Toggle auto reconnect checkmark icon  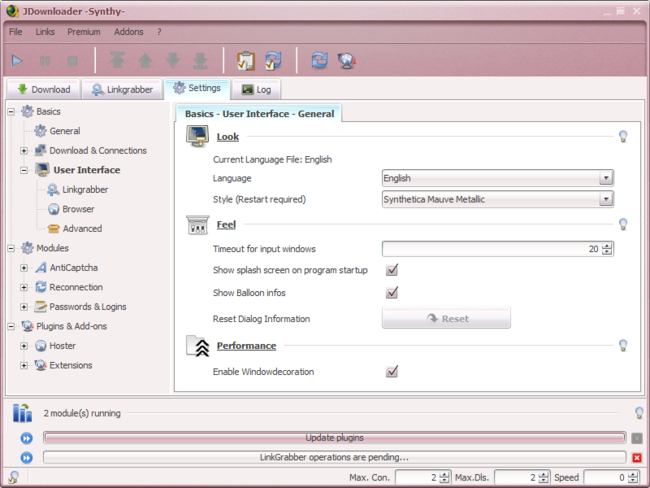point(273,61)
